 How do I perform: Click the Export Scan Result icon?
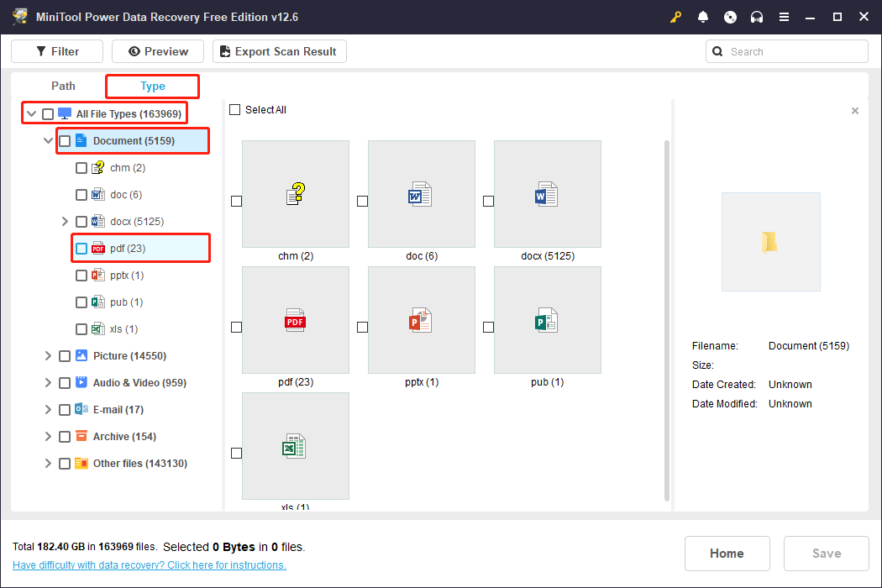pos(224,51)
